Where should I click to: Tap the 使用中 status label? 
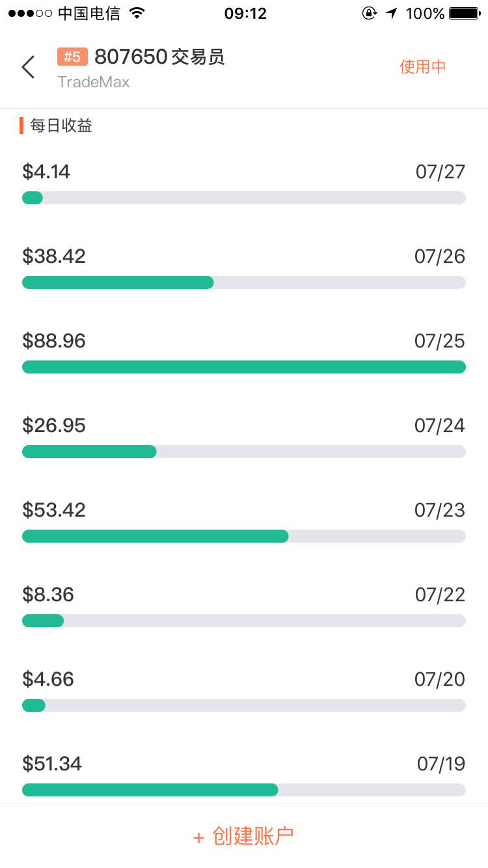423,67
